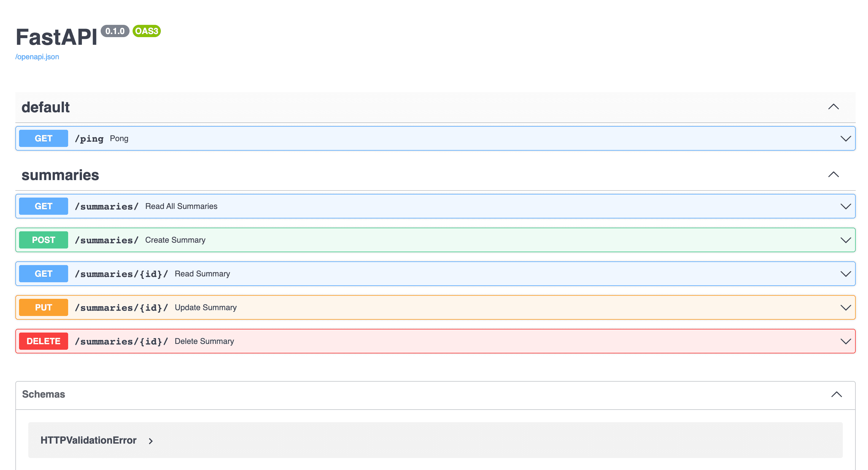Click the /summaries/ path in POST row
868x470 pixels.
coord(107,240)
